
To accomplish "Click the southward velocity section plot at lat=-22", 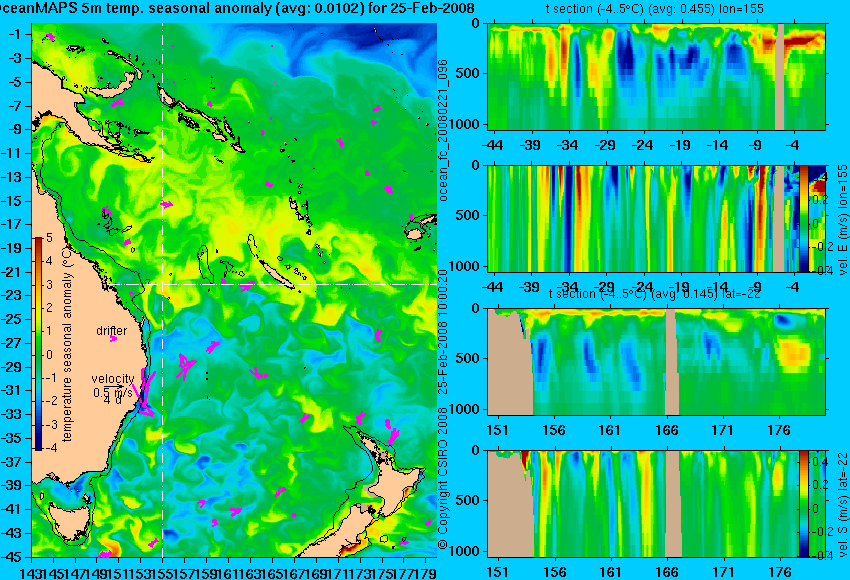I will tap(643, 503).
